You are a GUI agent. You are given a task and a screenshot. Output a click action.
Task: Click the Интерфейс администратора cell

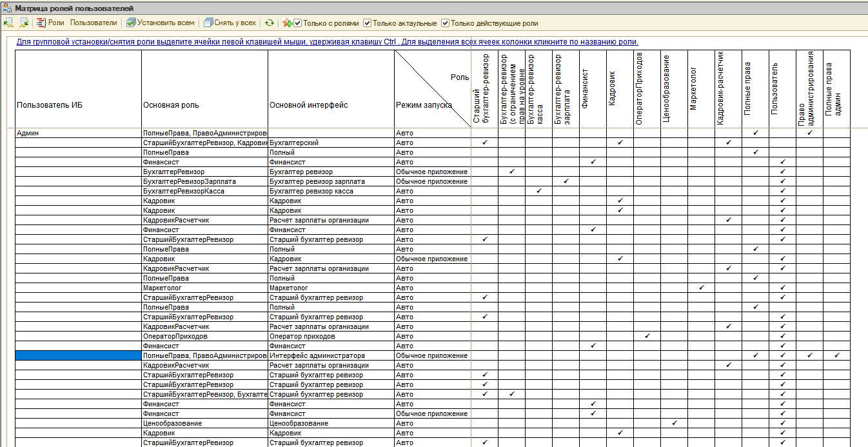point(331,355)
